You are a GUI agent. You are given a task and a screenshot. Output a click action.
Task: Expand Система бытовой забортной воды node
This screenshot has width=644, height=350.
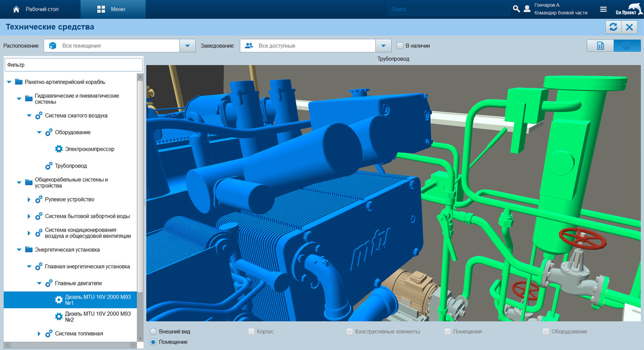click(29, 216)
